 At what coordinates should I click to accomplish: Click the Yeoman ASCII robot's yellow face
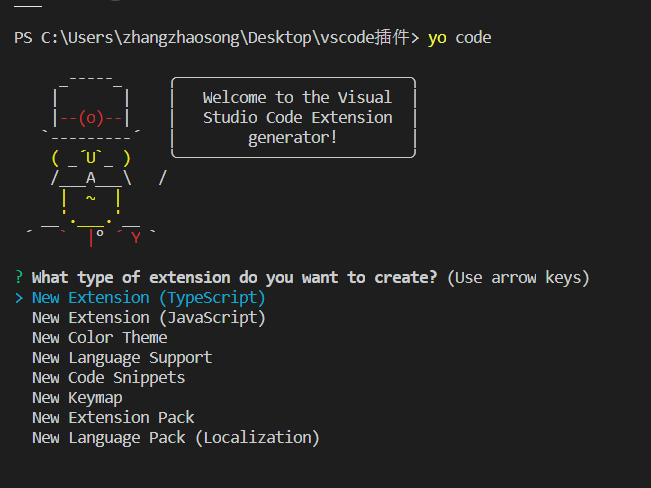90,157
